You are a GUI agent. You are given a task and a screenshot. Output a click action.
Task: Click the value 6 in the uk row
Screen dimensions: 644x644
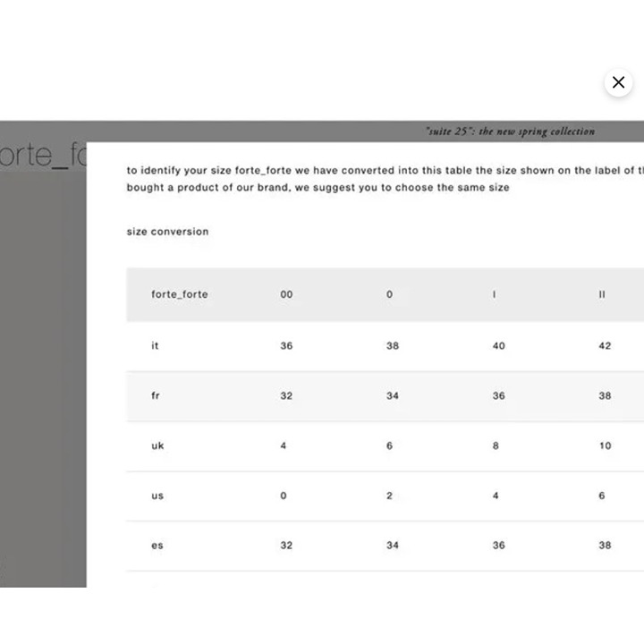389,445
